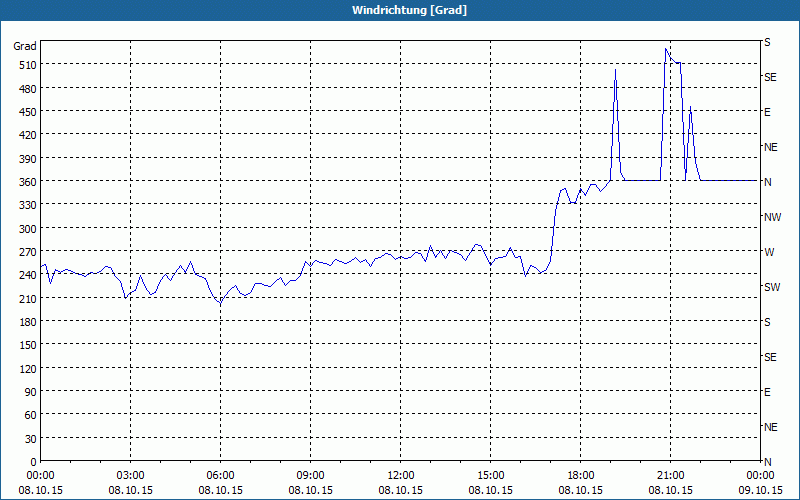Screen dimensions: 800x500
Task: Select the S compass label beside the 180 gridline
Action: coord(767,322)
